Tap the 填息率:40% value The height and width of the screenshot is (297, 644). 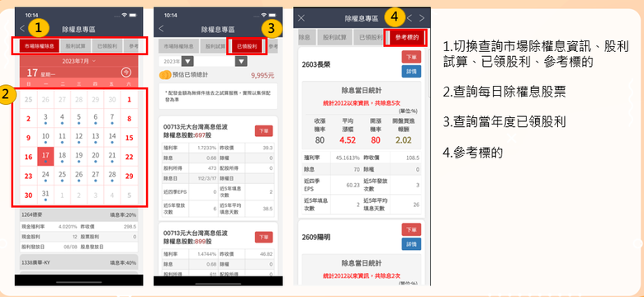tap(123, 262)
